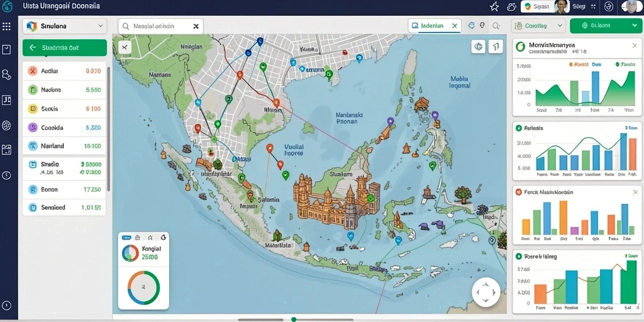The width and height of the screenshot is (644, 322).
Task: Expand the green dropdown button arrow
Action: (634, 25)
